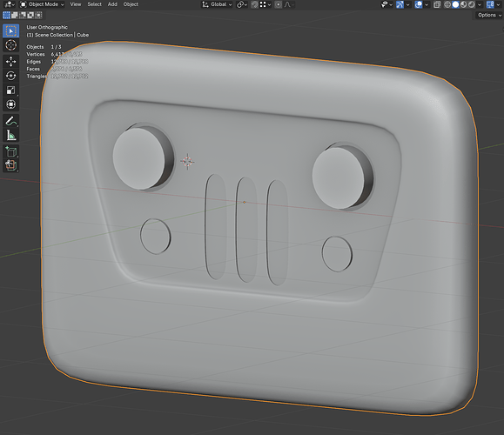504x435 pixels.
Task: Pick the Rotate tool
Action: (x=11, y=76)
